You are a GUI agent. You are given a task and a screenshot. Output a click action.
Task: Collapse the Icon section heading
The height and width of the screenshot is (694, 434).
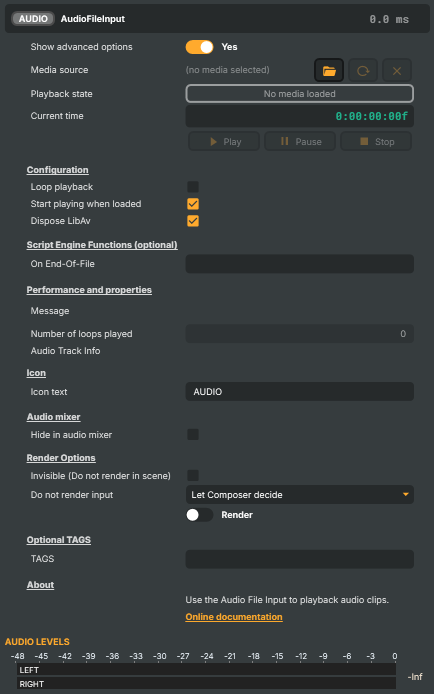coord(36,373)
